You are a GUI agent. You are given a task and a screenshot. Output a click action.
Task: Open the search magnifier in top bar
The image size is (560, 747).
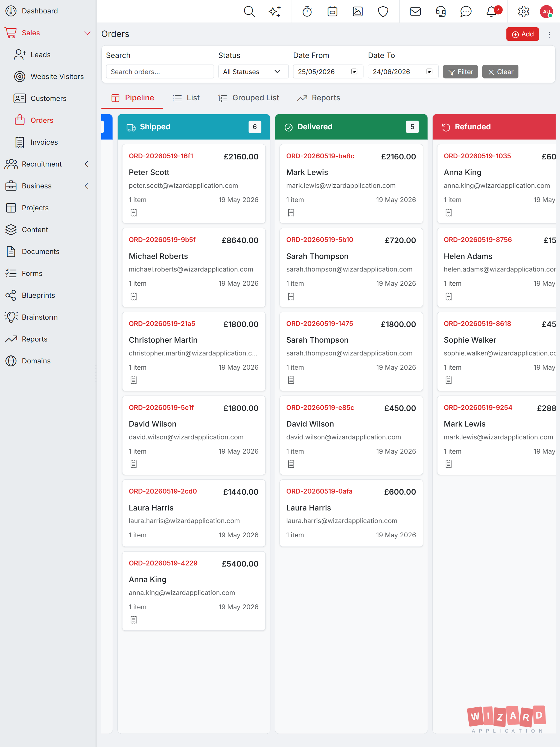click(249, 11)
